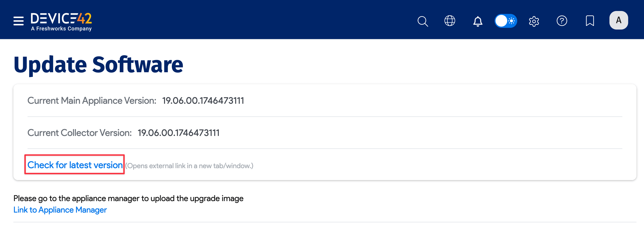This screenshot has height=226, width=644.
Task: Click the Freshworks Company tagline
Action: point(61,29)
